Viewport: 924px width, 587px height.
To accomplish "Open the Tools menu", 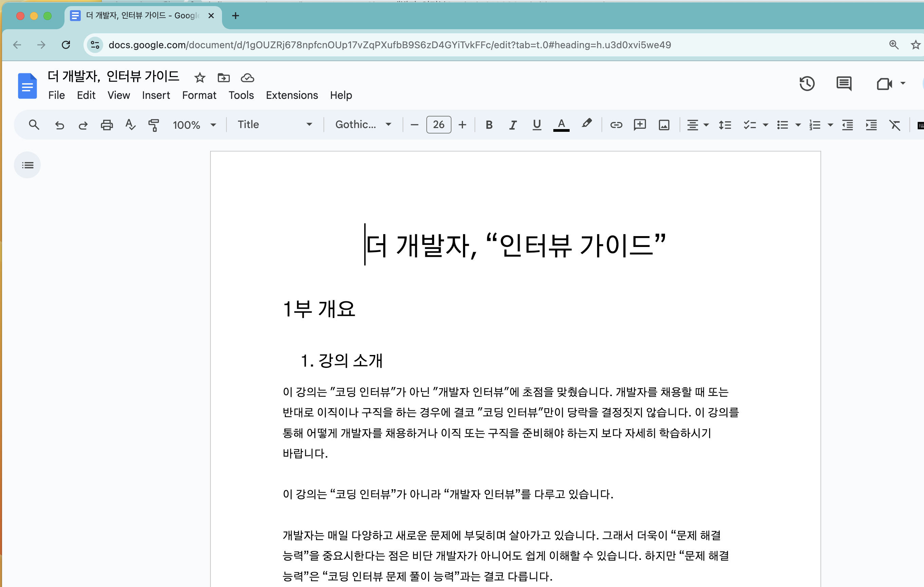I will [x=241, y=95].
